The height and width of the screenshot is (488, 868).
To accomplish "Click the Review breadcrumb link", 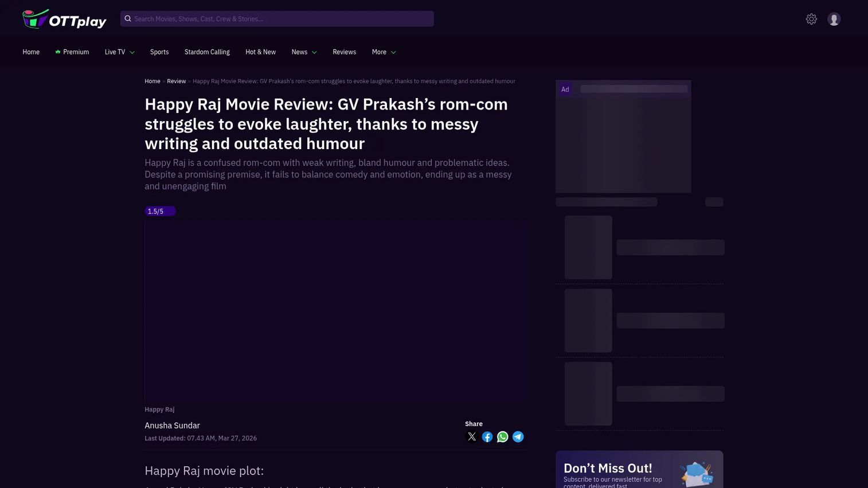I will tap(177, 81).
